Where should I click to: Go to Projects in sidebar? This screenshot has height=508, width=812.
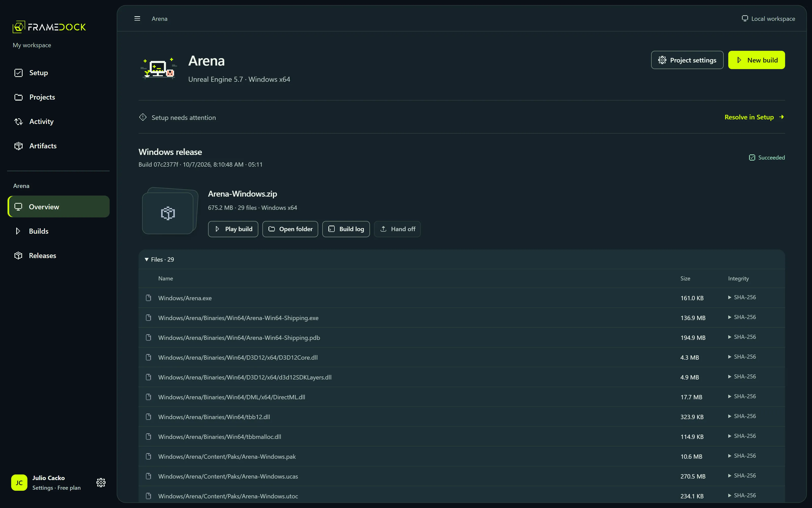click(x=58, y=97)
